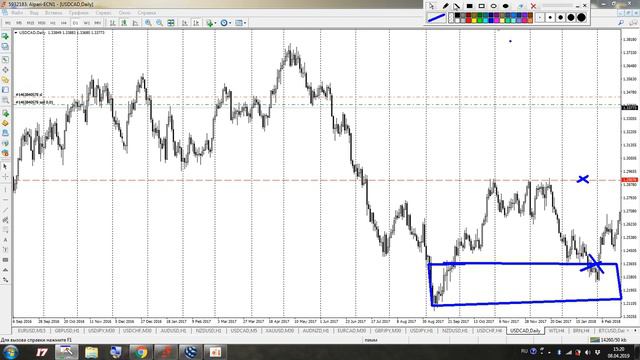Switch to the EURCAD,M30 chart tab
The height and width of the screenshot is (360, 640).
click(351, 331)
